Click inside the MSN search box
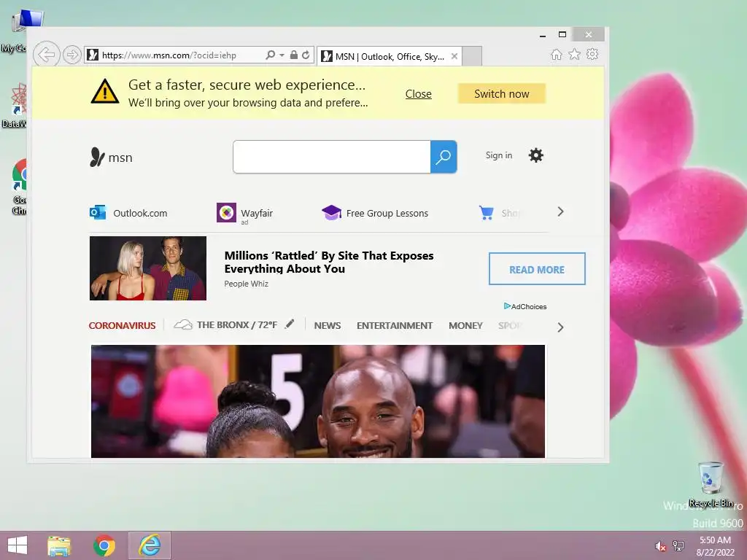The image size is (747, 560). point(332,157)
